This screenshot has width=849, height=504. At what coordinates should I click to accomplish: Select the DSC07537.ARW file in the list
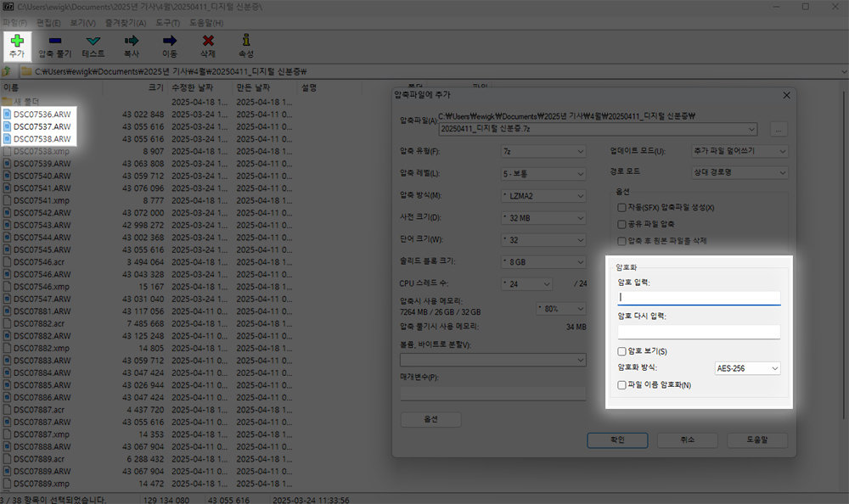click(42, 126)
